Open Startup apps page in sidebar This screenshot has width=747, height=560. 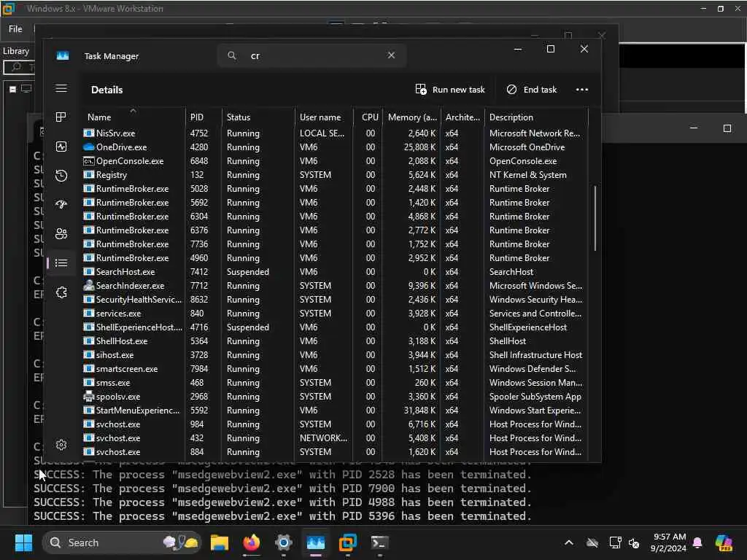61,205
